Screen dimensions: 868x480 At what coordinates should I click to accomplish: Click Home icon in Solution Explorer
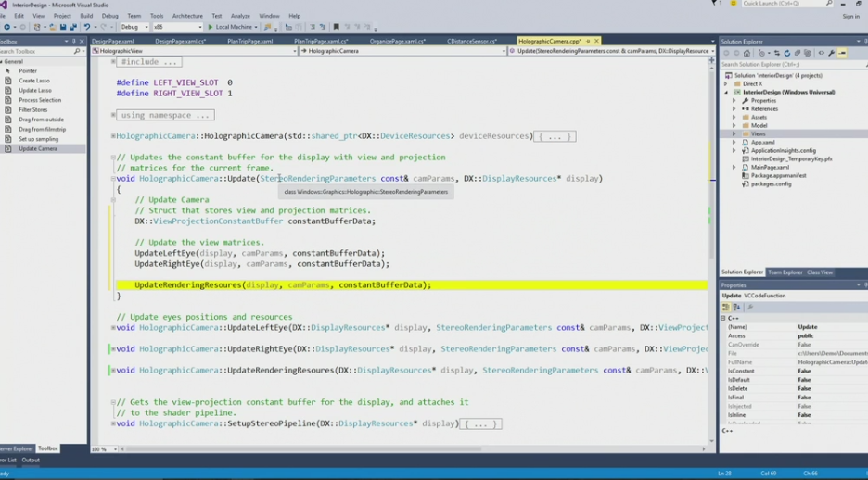[x=747, y=53]
